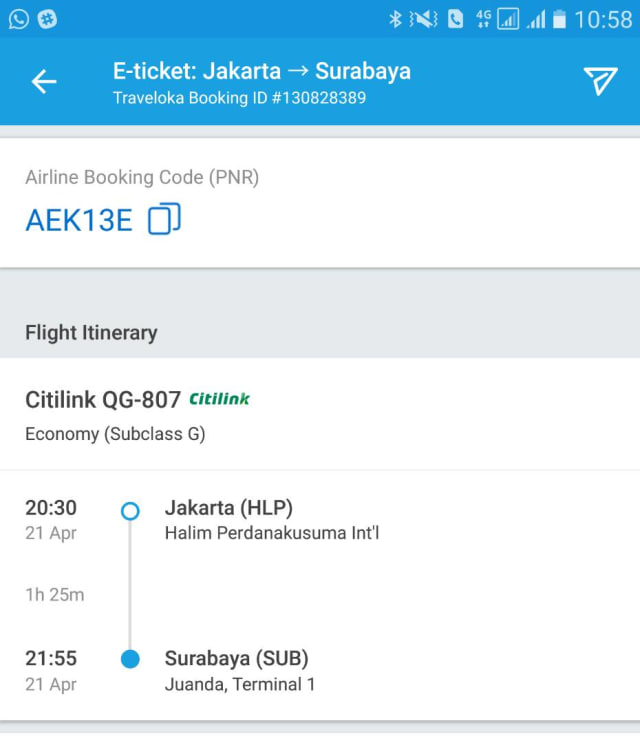Image resolution: width=640 pixels, height=743 pixels.
Task: Tap the Jakarta (HLP) departure airport
Action: click(x=229, y=509)
